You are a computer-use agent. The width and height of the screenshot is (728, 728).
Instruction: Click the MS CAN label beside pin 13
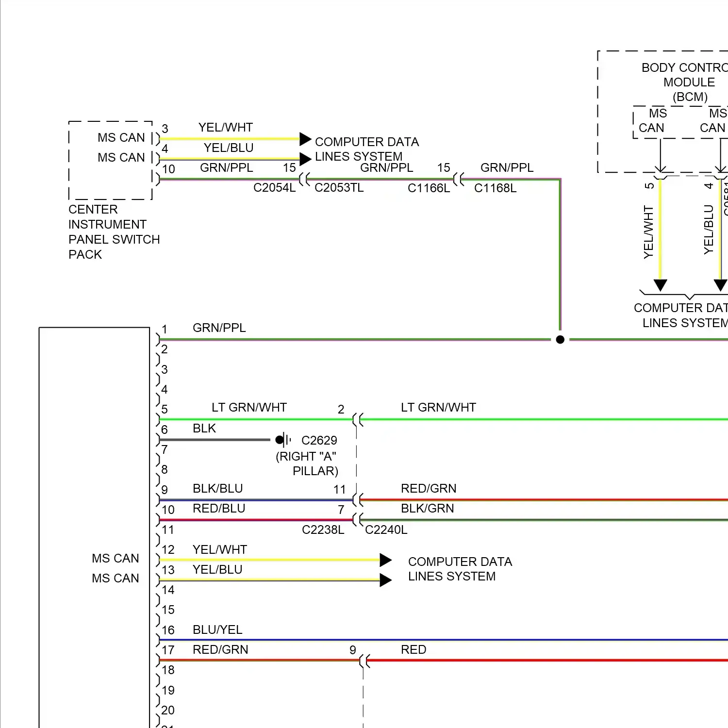tap(116, 579)
